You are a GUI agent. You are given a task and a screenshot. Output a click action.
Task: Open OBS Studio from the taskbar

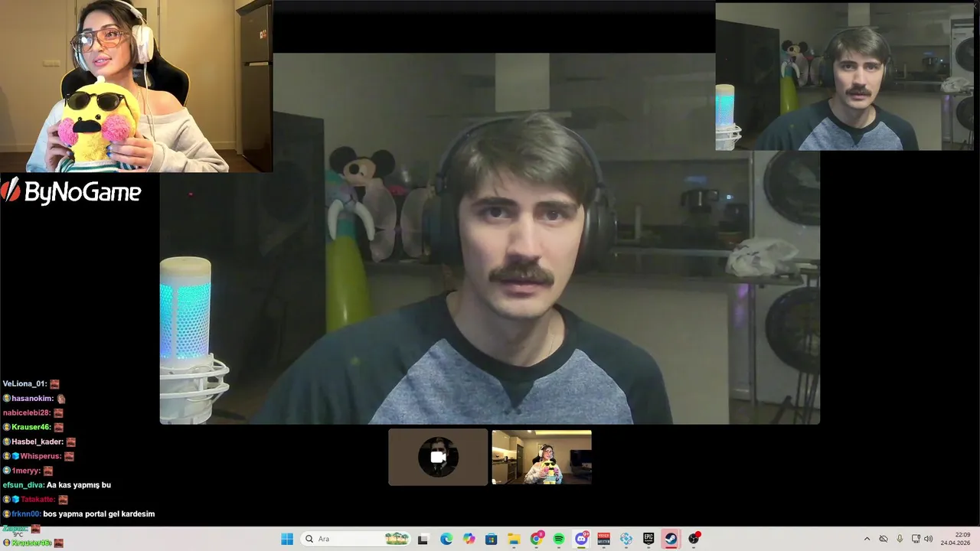[694, 539]
